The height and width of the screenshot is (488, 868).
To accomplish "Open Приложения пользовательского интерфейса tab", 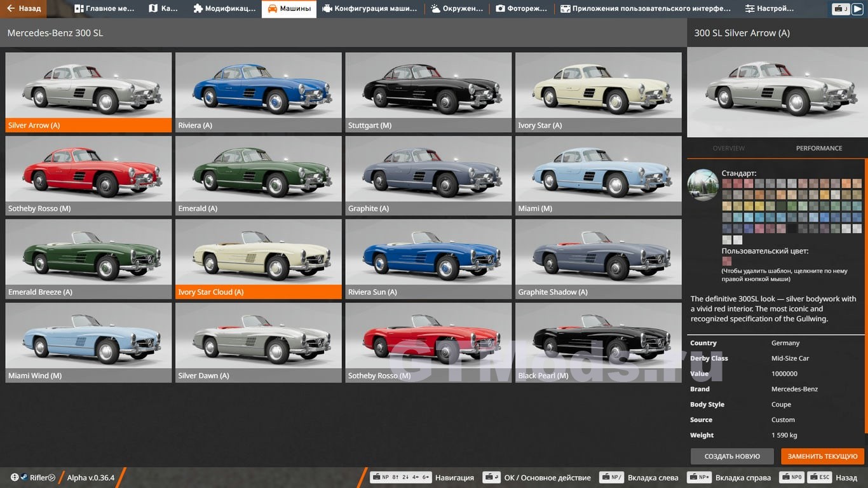I will click(646, 9).
